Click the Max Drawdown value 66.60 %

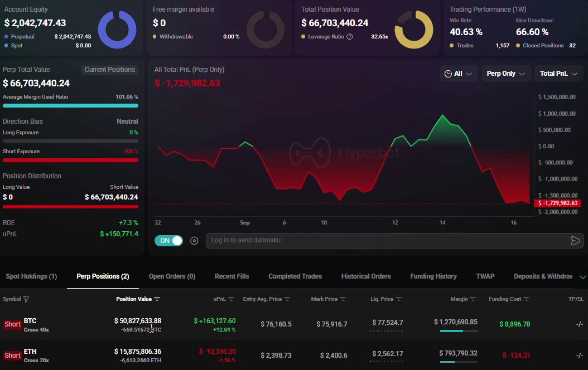coord(532,32)
